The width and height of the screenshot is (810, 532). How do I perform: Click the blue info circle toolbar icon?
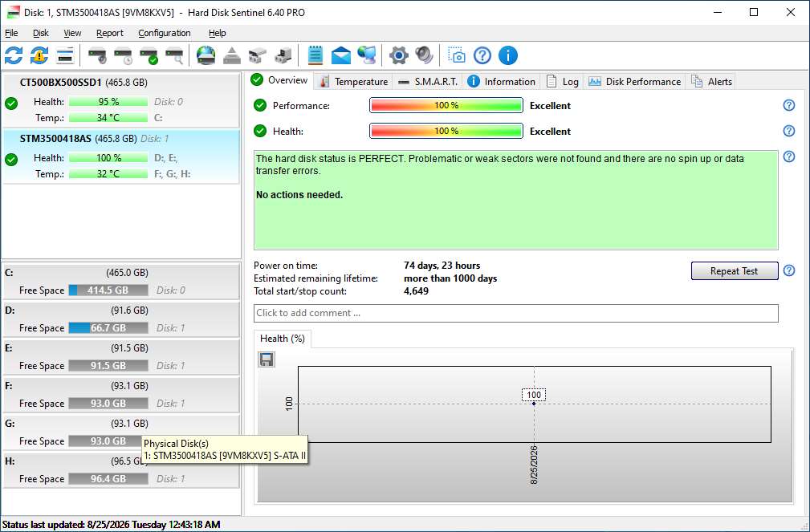[508, 55]
